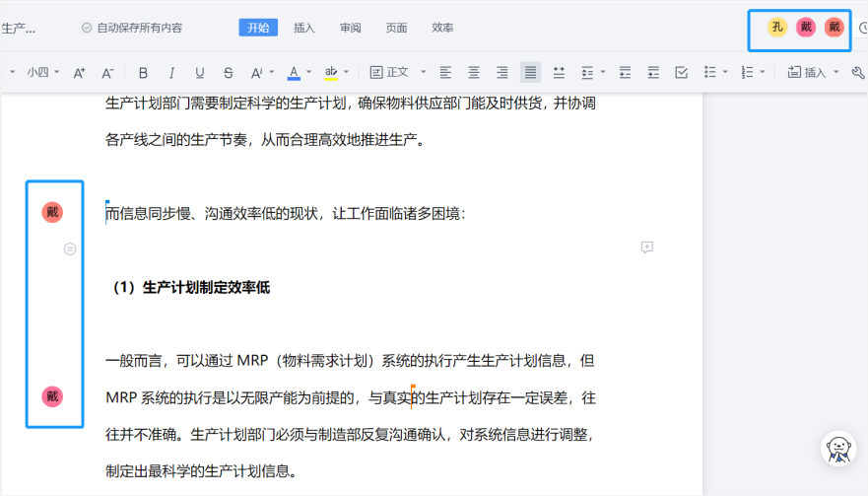The height and width of the screenshot is (496, 868).
Task: Toggle bold formatting
Action: tap(143, 73)
